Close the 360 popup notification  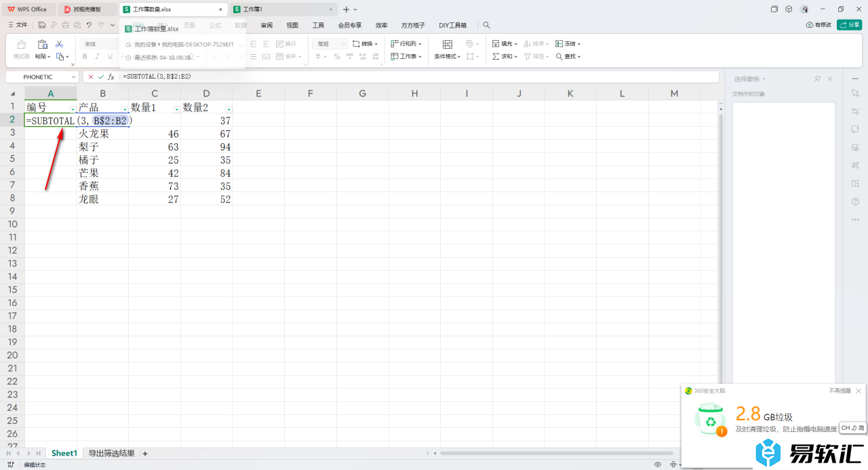coord(859,391)
